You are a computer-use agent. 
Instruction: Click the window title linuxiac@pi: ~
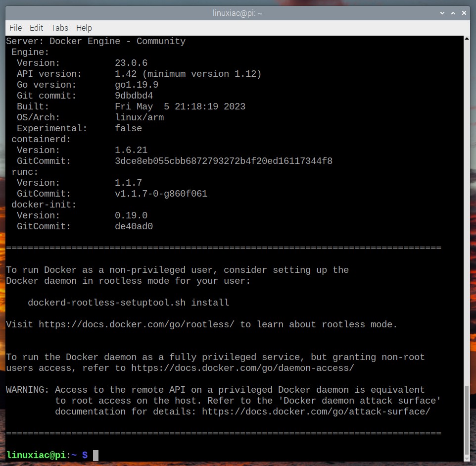(x=238, y=13)
